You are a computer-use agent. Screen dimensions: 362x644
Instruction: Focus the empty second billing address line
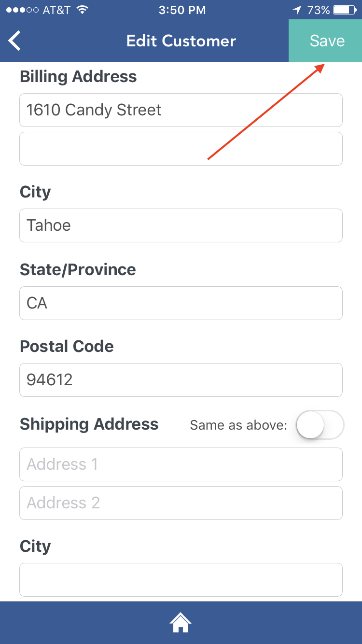pos(181,149)
